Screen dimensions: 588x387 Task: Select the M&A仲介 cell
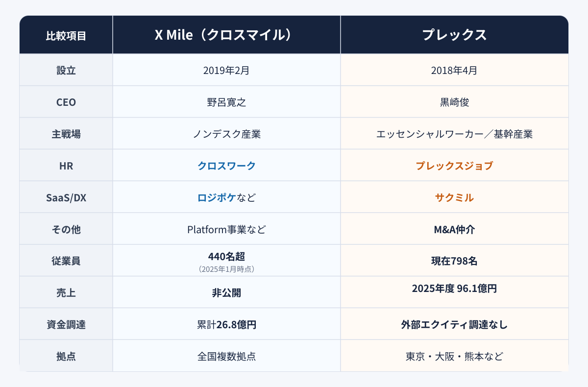click(454, 229)
